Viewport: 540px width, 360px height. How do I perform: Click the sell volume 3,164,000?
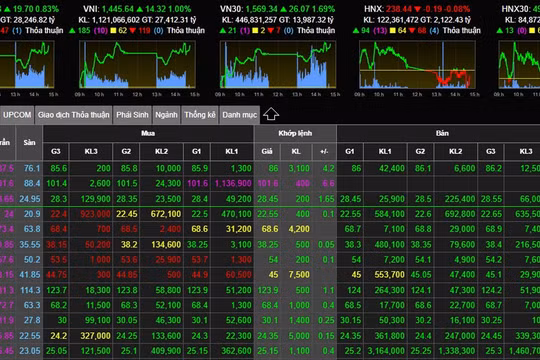pos(386,351)
